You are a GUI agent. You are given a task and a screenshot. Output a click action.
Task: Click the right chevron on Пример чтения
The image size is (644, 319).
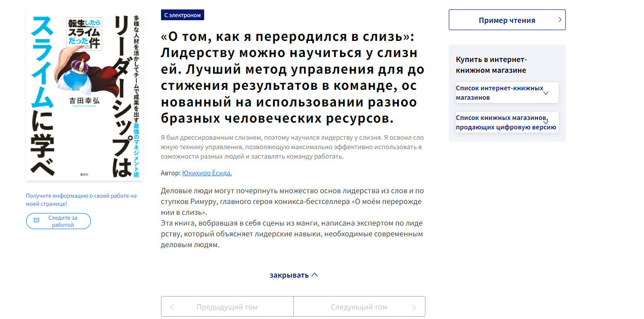(x=559, y=20)
